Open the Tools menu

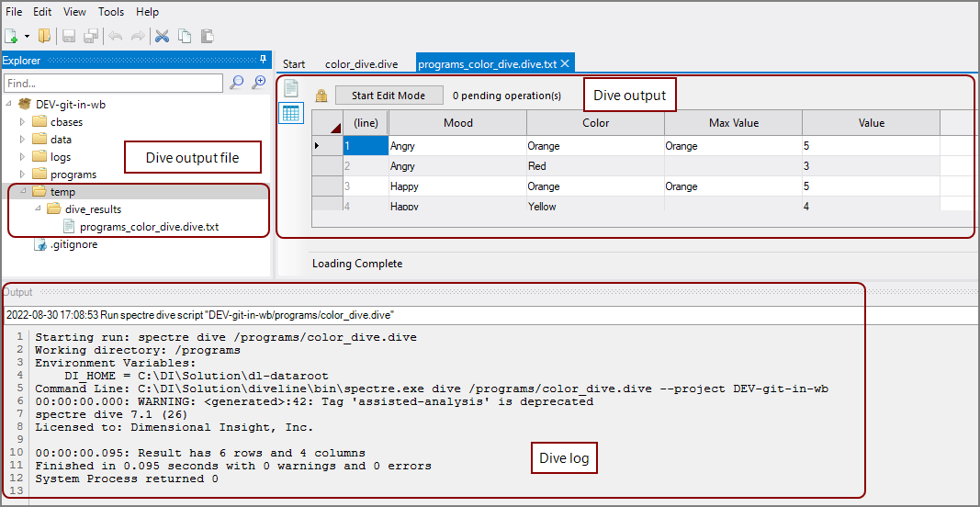(x=111, y=12)
